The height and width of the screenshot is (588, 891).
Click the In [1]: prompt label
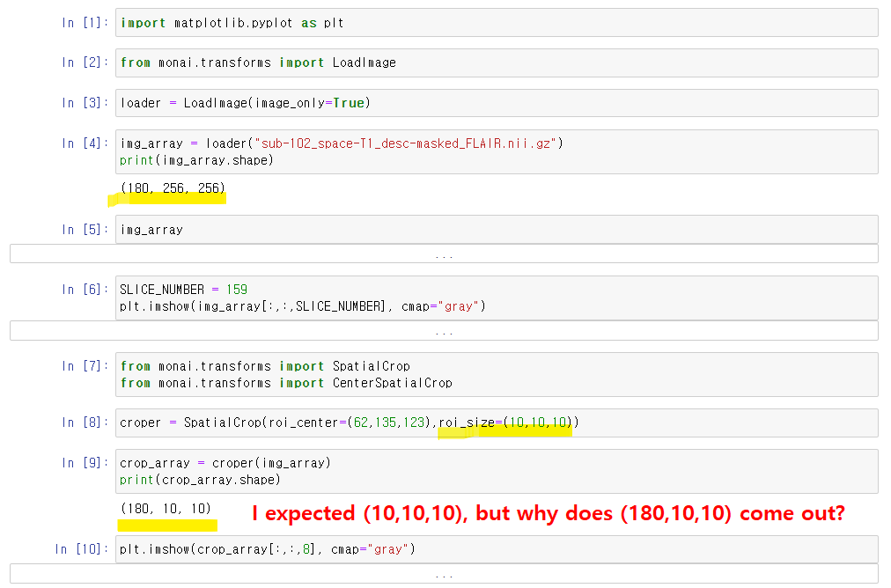[85, 23]
